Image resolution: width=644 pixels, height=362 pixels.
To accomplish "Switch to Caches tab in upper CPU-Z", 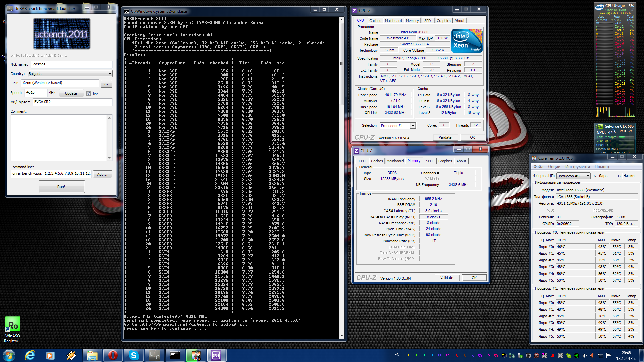I will (375, 21).
